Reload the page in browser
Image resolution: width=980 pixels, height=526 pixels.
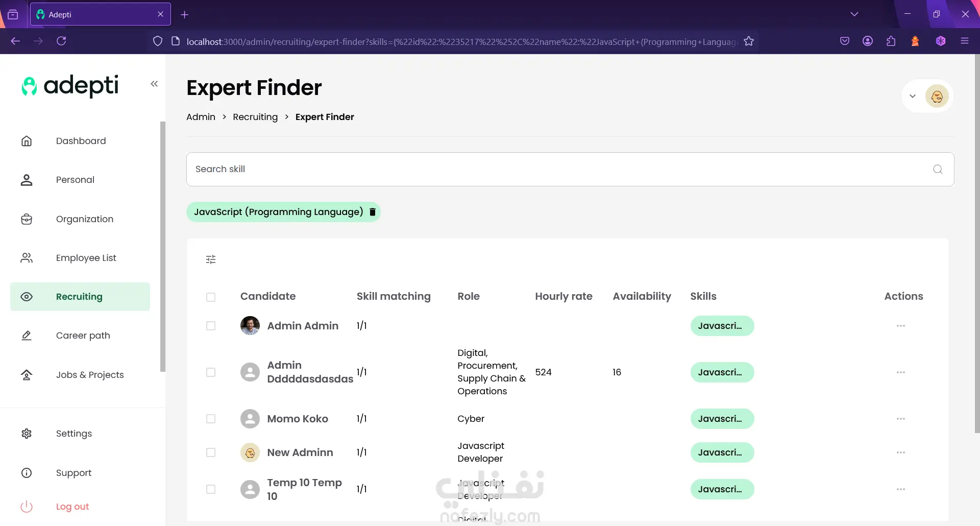(x=61, y=41)
